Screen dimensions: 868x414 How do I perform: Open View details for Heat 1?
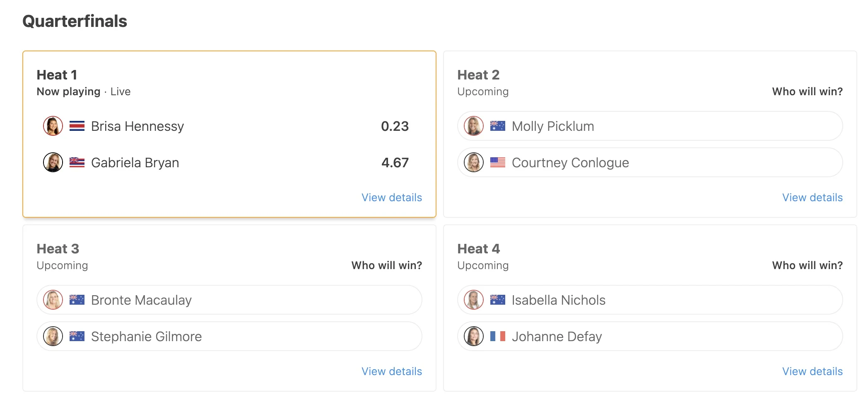pos(391,197)
